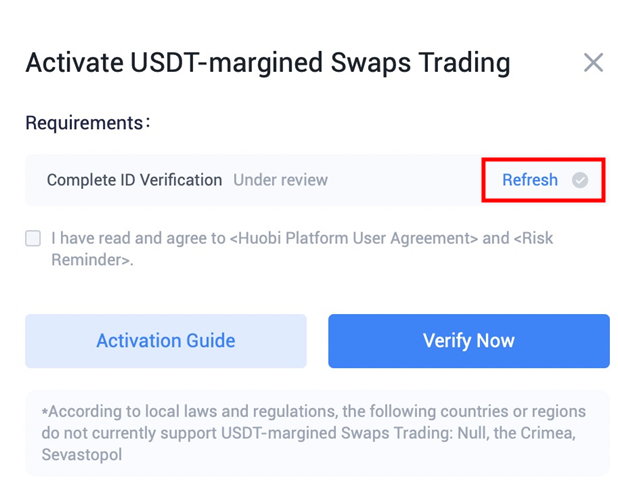Tick the user agreement checkbox

pos(33,238)
